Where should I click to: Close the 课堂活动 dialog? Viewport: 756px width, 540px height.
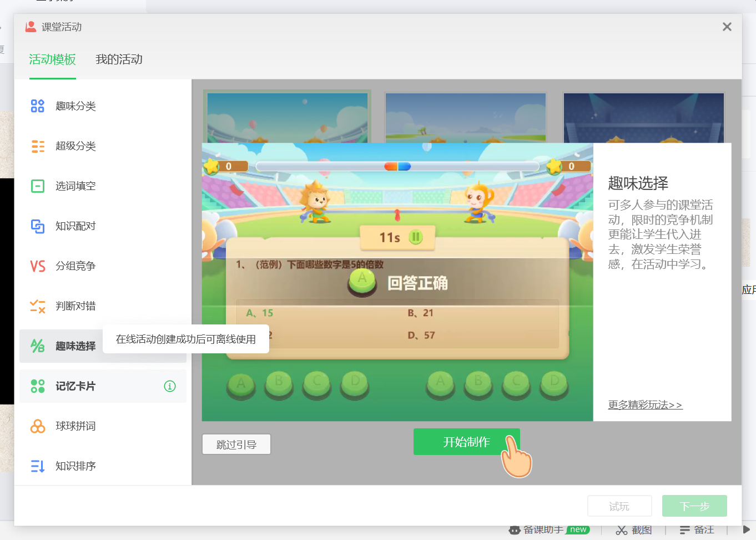coord(727,27)
